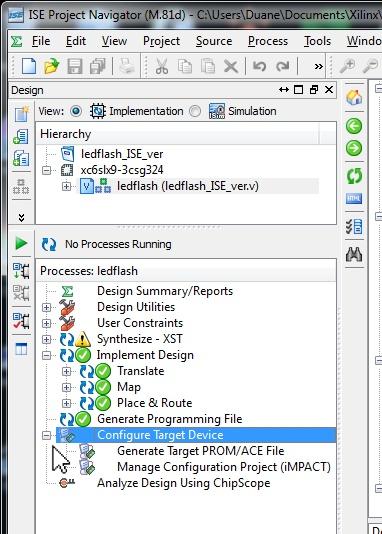Expand the Synthesize - XST process

46,339
